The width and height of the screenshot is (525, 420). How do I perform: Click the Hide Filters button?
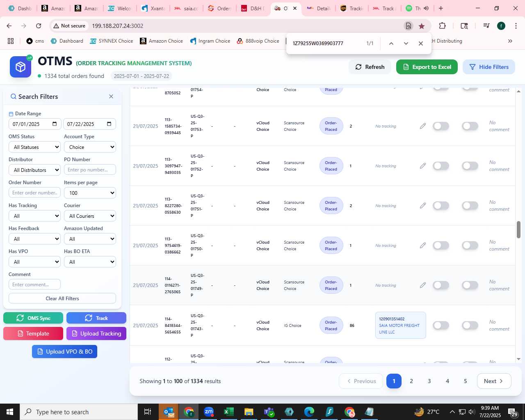[489, 67]
